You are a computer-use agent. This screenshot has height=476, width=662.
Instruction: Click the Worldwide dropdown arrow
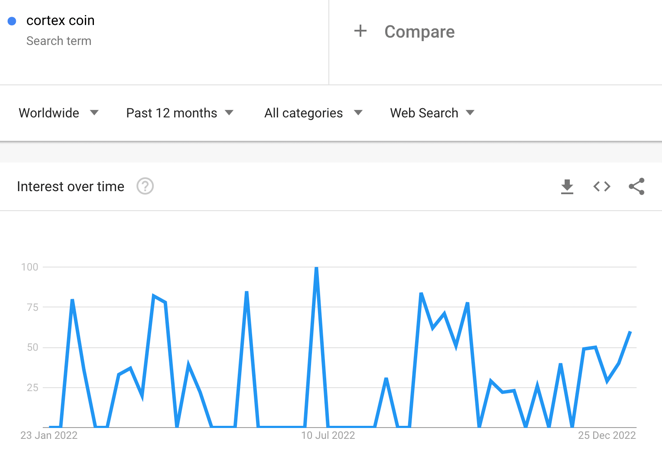(94, 113)
